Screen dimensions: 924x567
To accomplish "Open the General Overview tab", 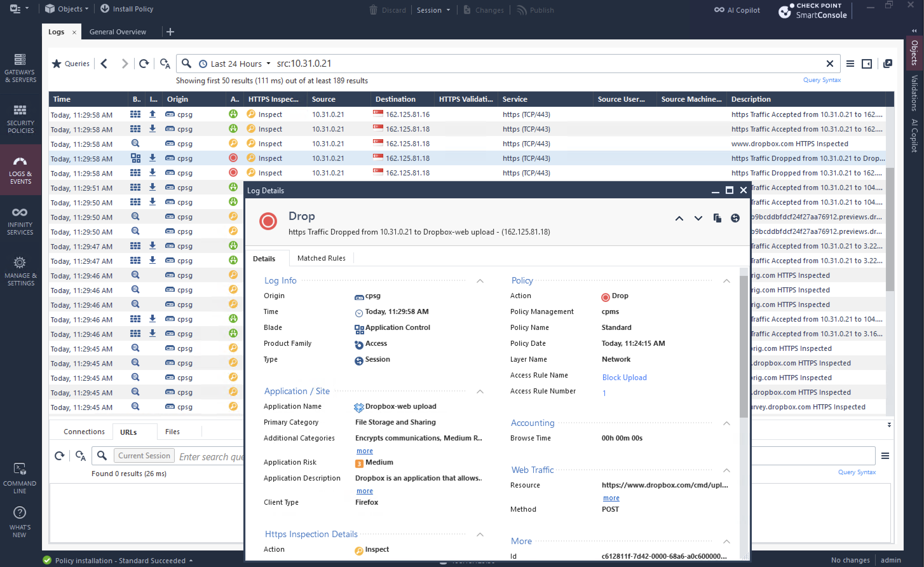I will [118, 32].
